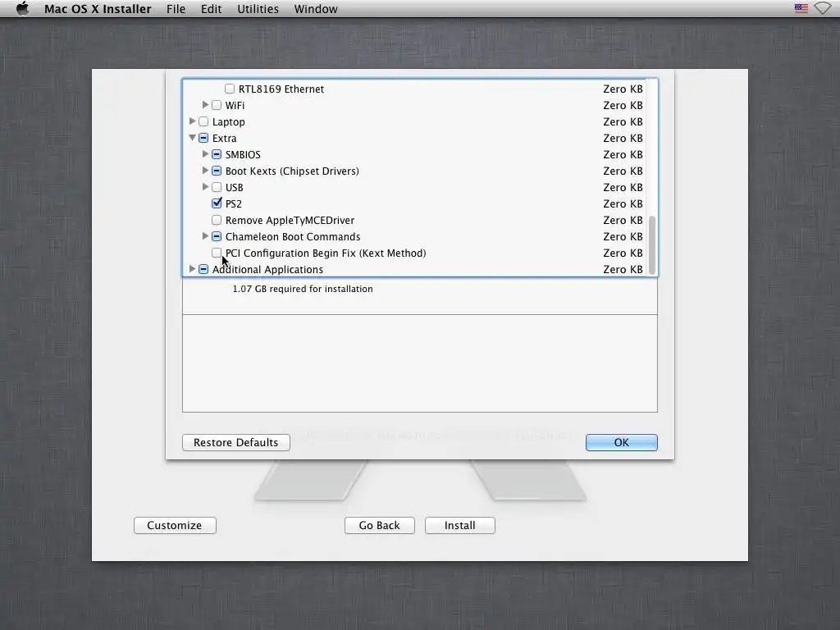Open the File menu
Image resolution: width=840 pixels, height=630 pixels.
(x=176, y=9)
